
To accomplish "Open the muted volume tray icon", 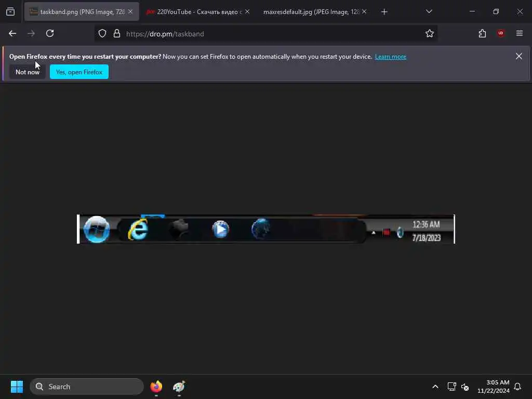I will click(x=465, y=387).
